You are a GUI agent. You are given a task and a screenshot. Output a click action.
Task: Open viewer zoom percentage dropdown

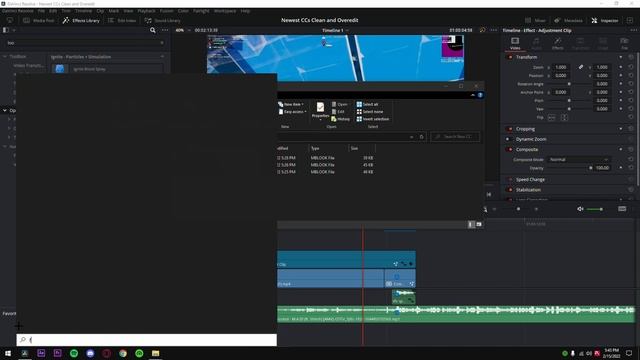coord(183,30)
